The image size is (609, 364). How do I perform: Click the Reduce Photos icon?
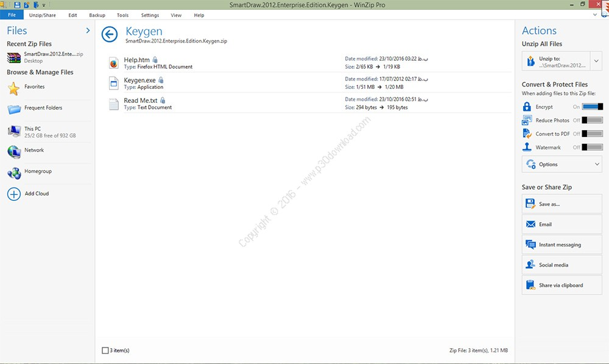527,121
